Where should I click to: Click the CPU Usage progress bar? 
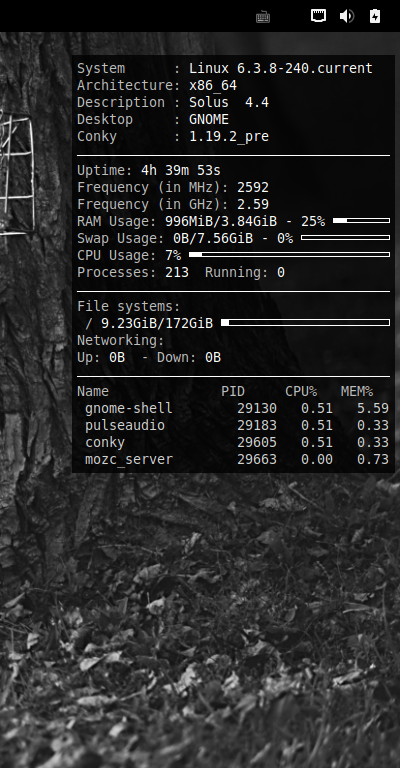tap(289, 255)
